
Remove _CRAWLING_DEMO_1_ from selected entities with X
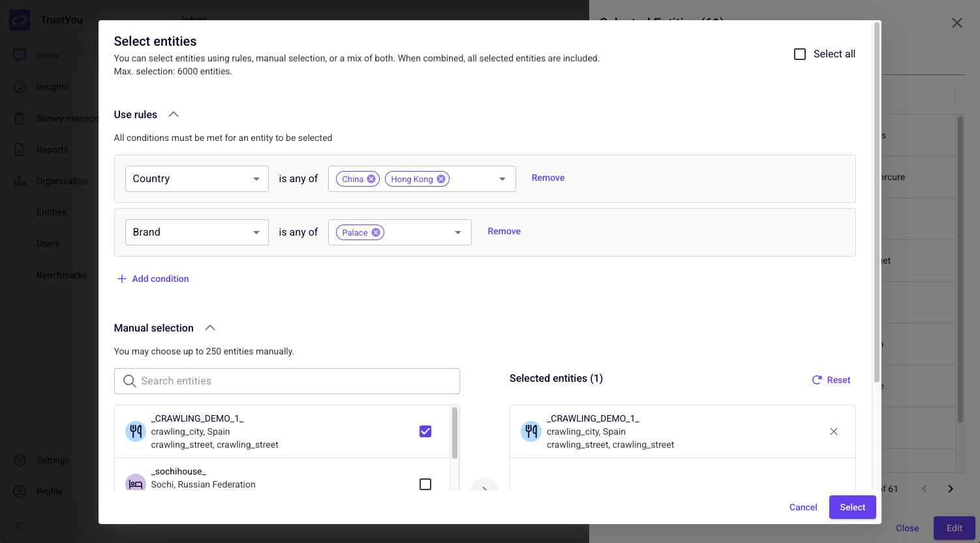click(x=834, y=431)
